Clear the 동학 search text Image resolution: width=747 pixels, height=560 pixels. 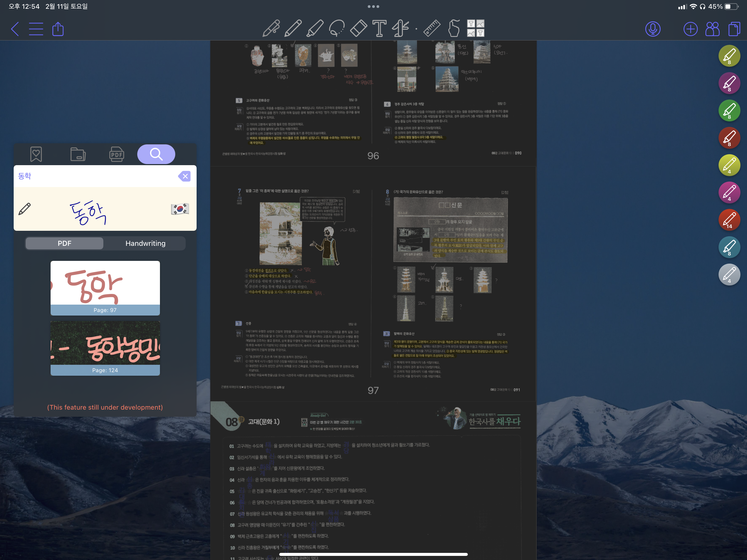click(x=184, y=176)
